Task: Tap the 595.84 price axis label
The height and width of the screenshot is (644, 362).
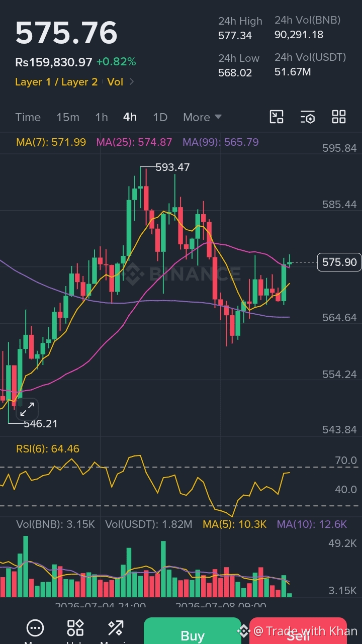Action: 339,148
